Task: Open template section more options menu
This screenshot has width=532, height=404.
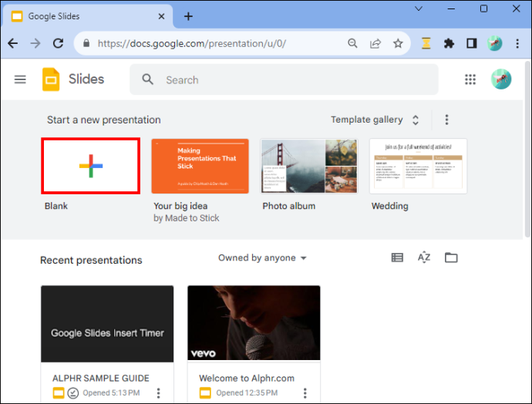Action: tap(446, 120)
